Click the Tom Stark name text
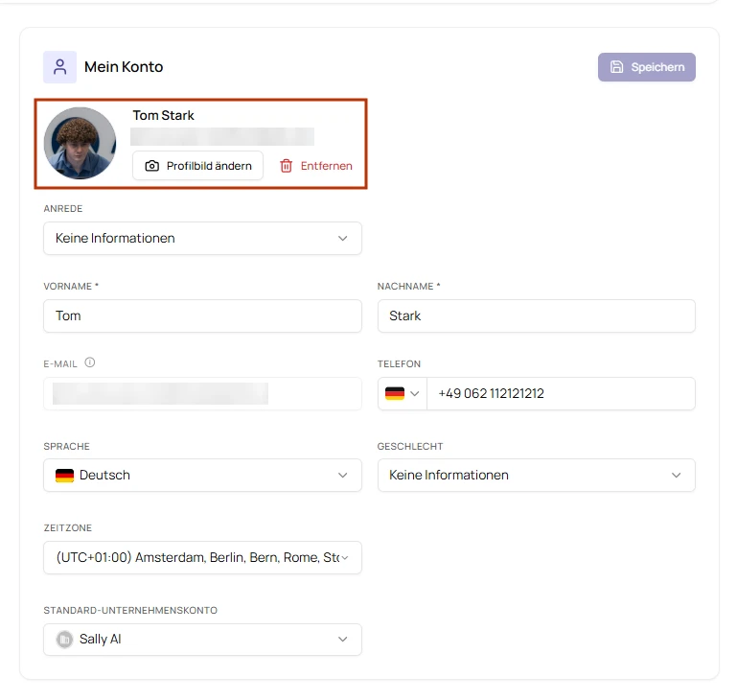This screenshot has width=737, height=700. coord(163,115)
